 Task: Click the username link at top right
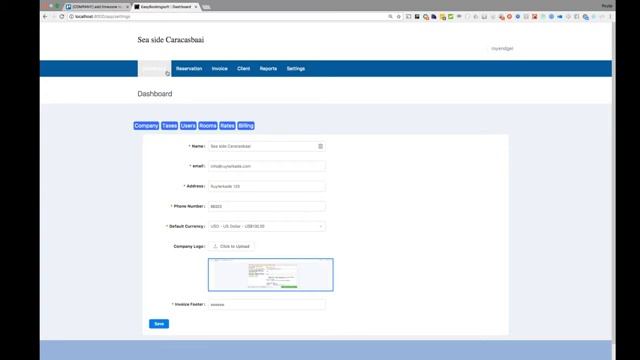click(x=502, y=49)
